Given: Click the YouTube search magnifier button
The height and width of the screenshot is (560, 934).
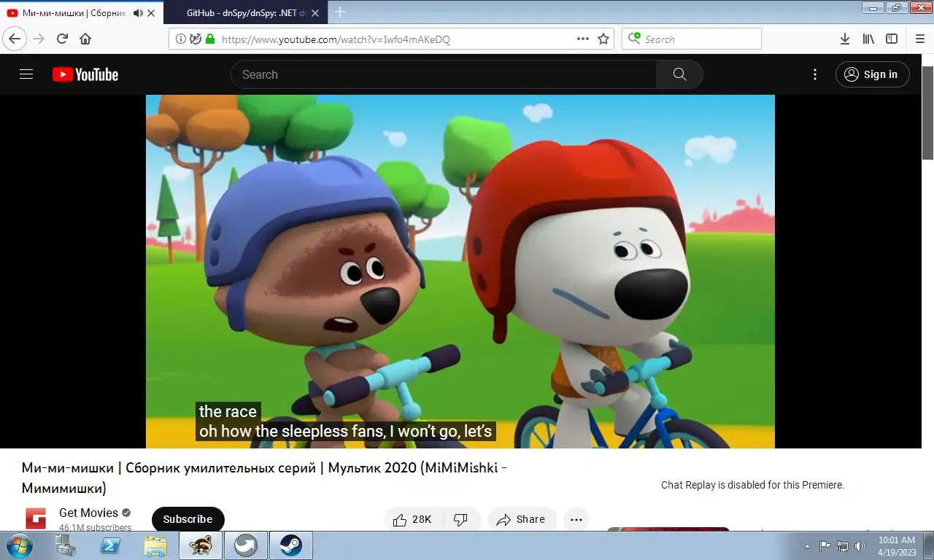Looking at the screenshot, I should pos(679,74).
